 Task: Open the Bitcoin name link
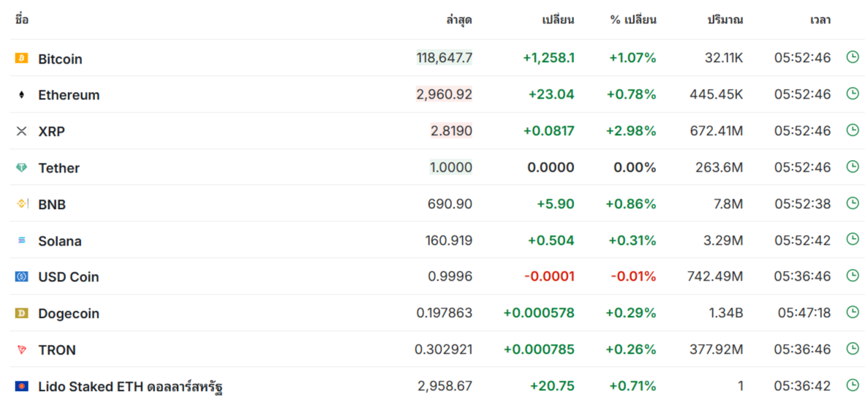pyautogui.click(x=61, y=59)
